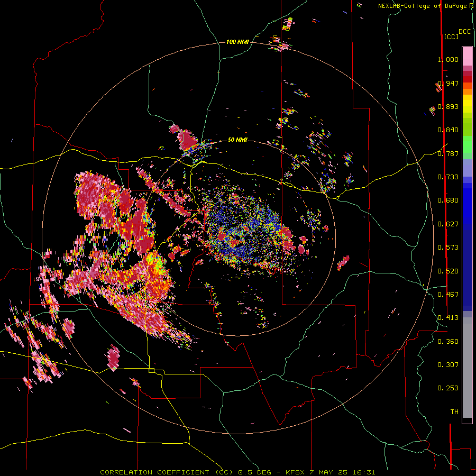The image size is (476, 476).
Task: Click the 0.627 scale value
Action: (x=448, y=224)
